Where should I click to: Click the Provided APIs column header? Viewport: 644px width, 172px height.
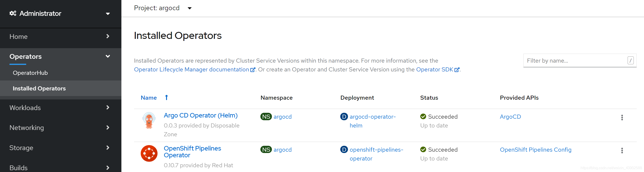(519, 98)
